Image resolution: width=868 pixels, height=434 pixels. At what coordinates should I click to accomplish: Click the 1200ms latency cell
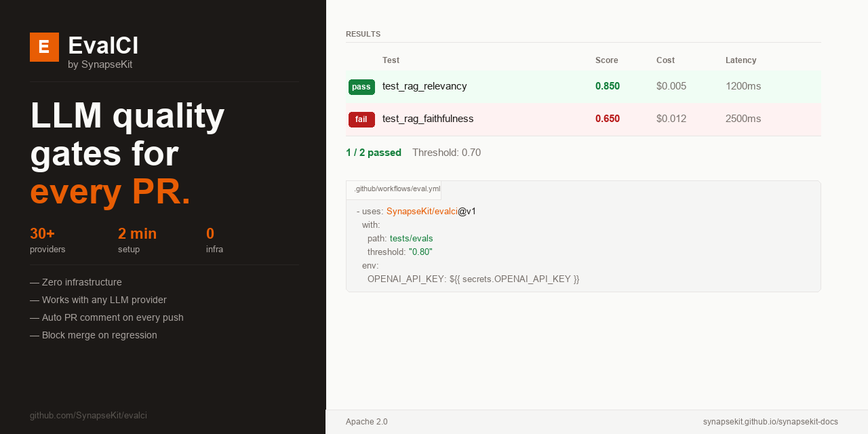coord(743,86)
